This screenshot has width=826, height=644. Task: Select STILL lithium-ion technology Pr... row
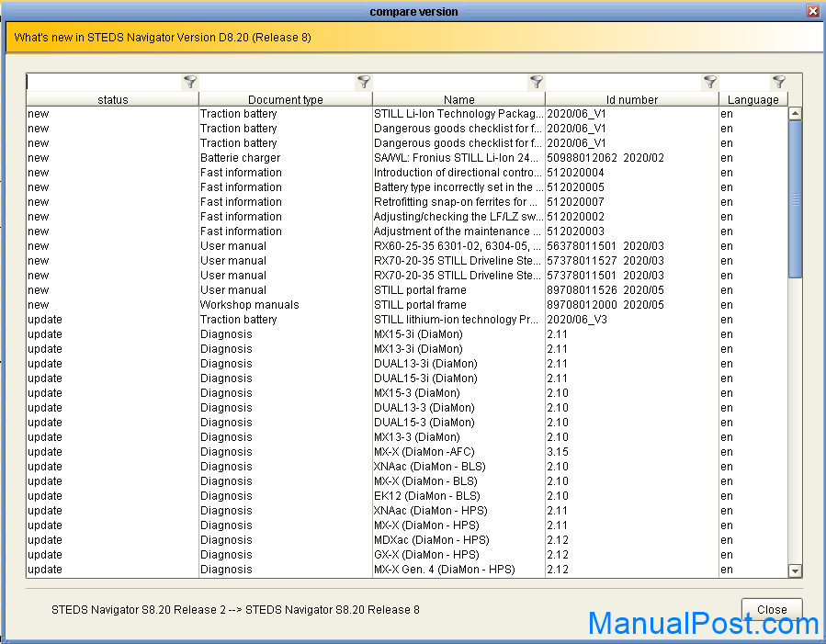pos(407,320)
